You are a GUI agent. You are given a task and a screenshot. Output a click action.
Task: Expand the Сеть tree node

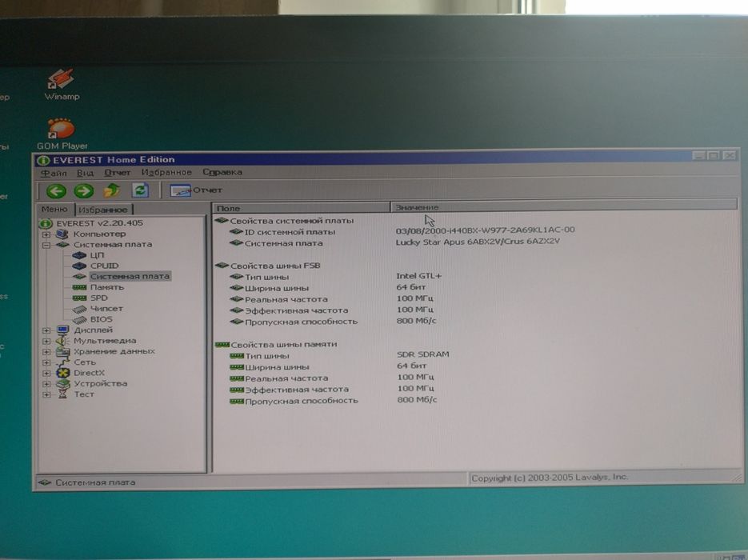[x=46, y=362]
